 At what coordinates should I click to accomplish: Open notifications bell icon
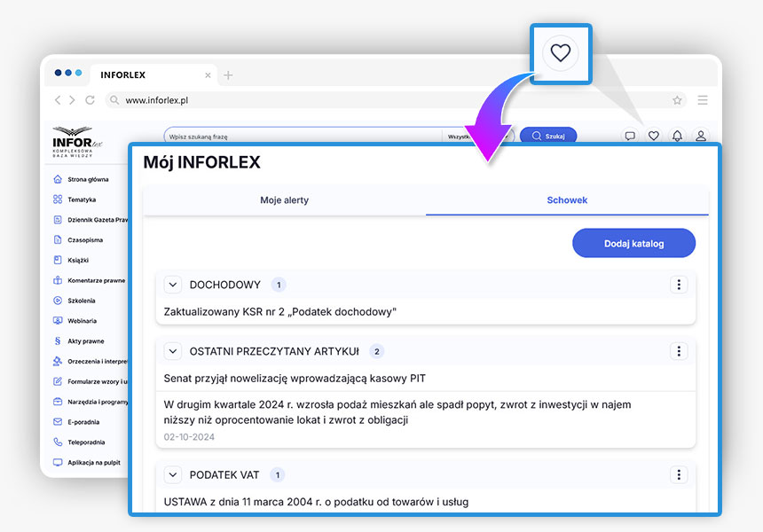(x=677, y=136)
